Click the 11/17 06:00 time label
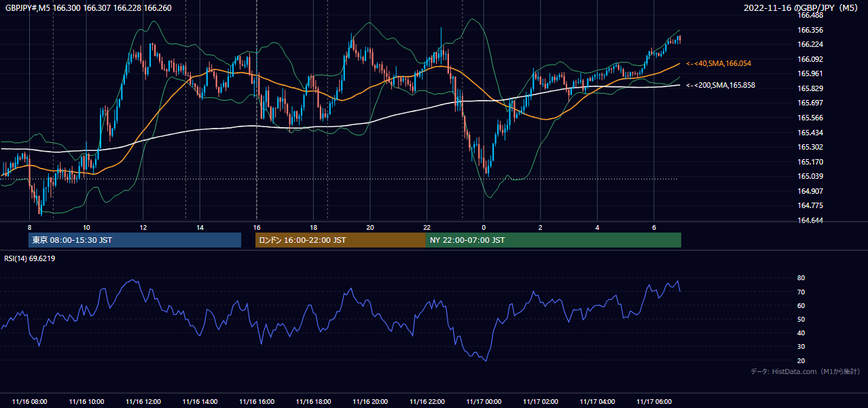 654,402
